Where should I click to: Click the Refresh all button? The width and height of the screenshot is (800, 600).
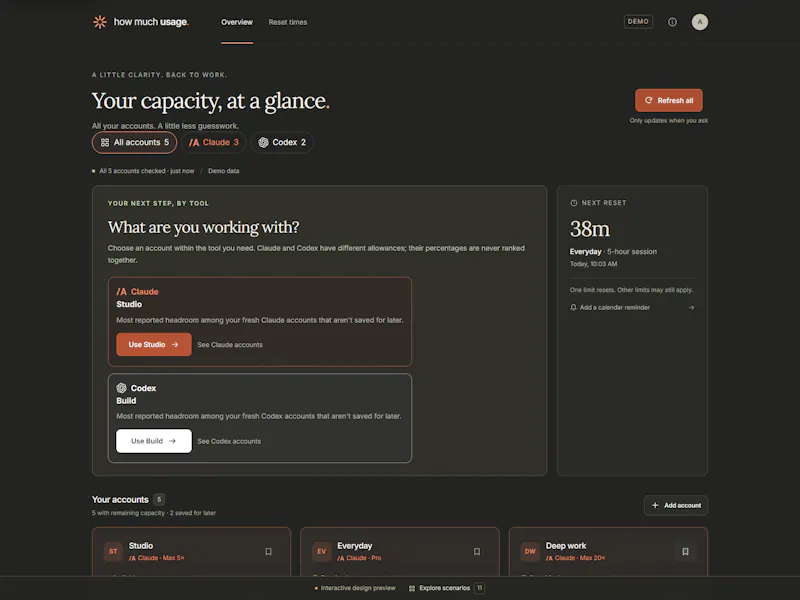tap(668, 101)
